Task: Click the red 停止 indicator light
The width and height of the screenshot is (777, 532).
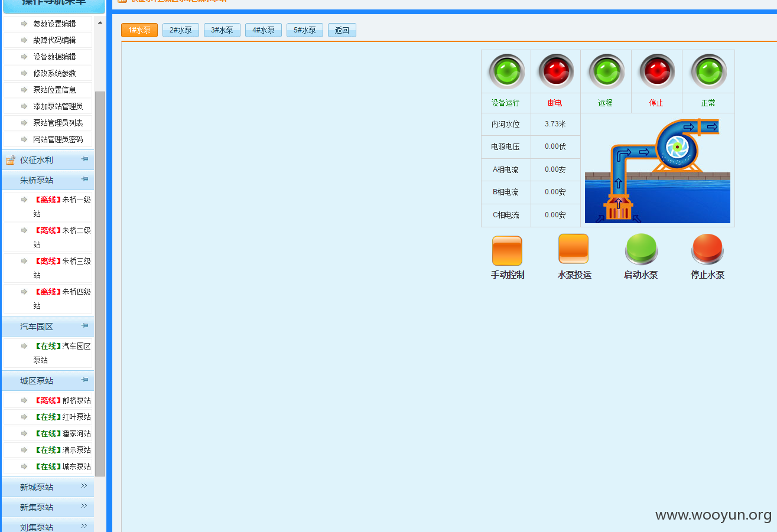Action: 656,71
